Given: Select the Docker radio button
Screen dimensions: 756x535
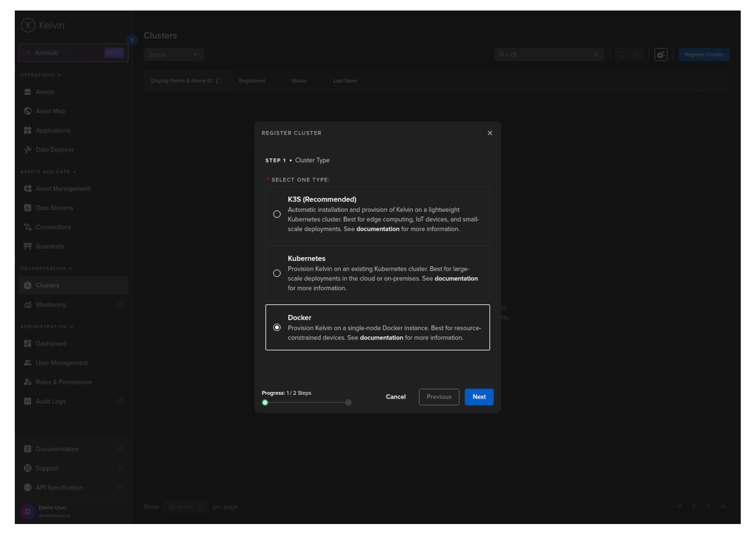Looking at the screenshot, I should pyautogui.click(x=277, y=328).
